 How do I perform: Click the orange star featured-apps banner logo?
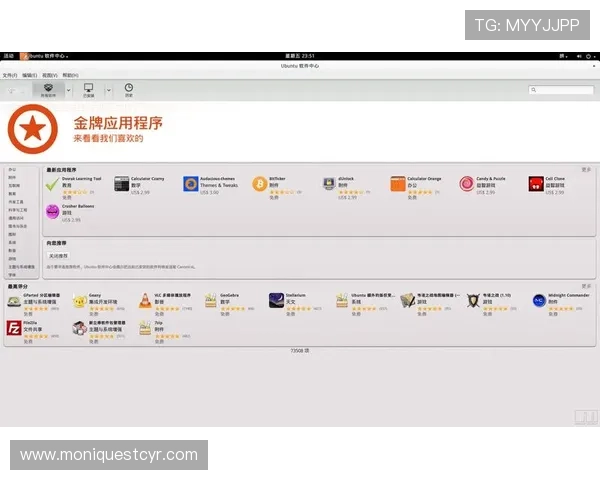[33, 129]
